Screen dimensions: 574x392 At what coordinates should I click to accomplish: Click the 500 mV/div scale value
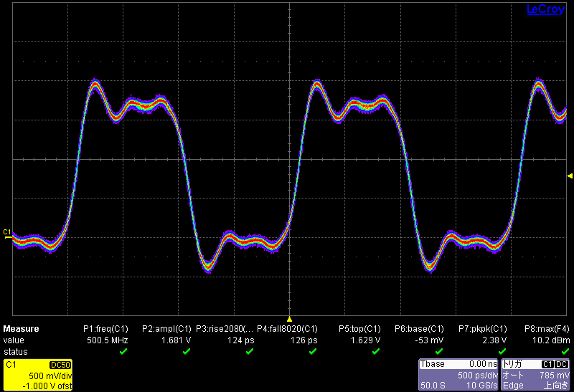coord(50,376)
